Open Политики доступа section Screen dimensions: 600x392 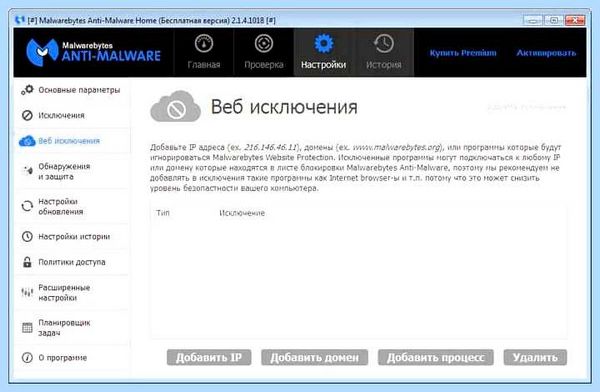[72, 262]
